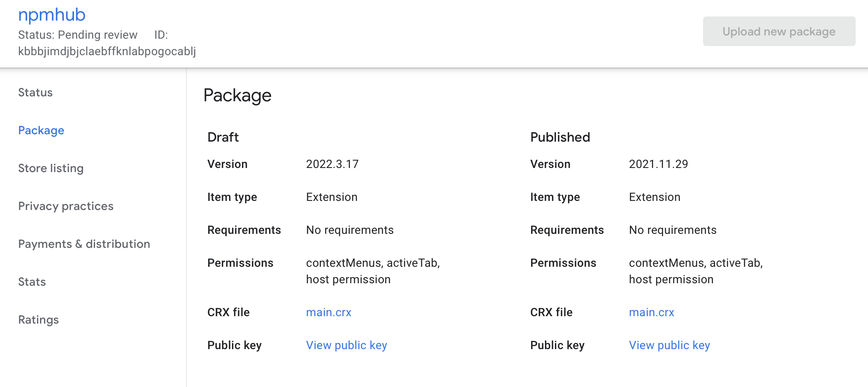Go to the Status section in sidebar
The image size is (868, 387).
[35, 93]
